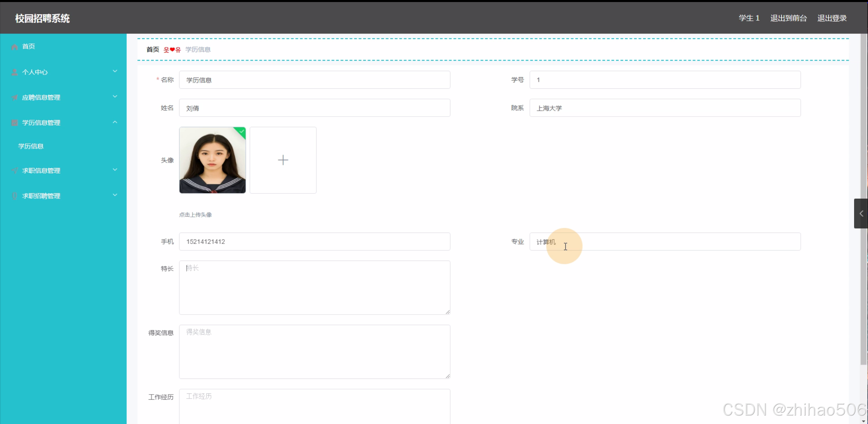Expand the 求职招聘管理 menu chevron
Image resolution: width=868 pixels, height=424 pixels.
click(115, 195)
